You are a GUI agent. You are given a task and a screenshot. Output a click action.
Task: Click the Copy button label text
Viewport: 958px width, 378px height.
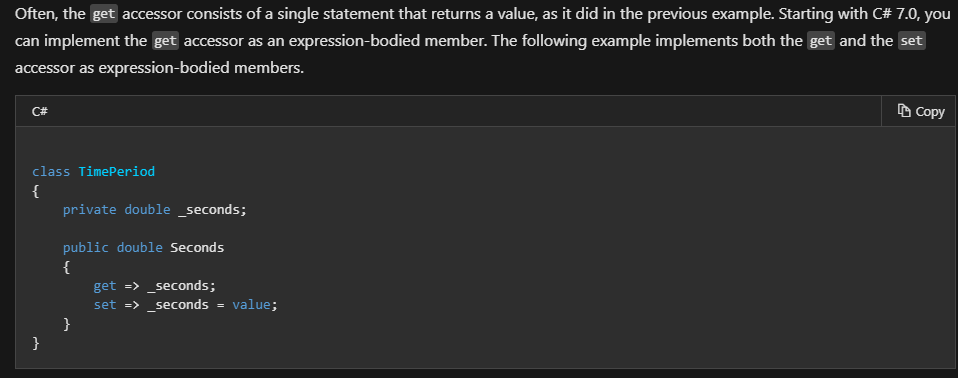tap(930, 111)
